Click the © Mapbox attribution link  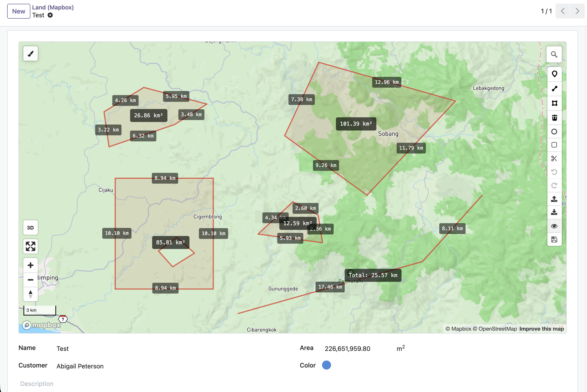tap(458, 329)
